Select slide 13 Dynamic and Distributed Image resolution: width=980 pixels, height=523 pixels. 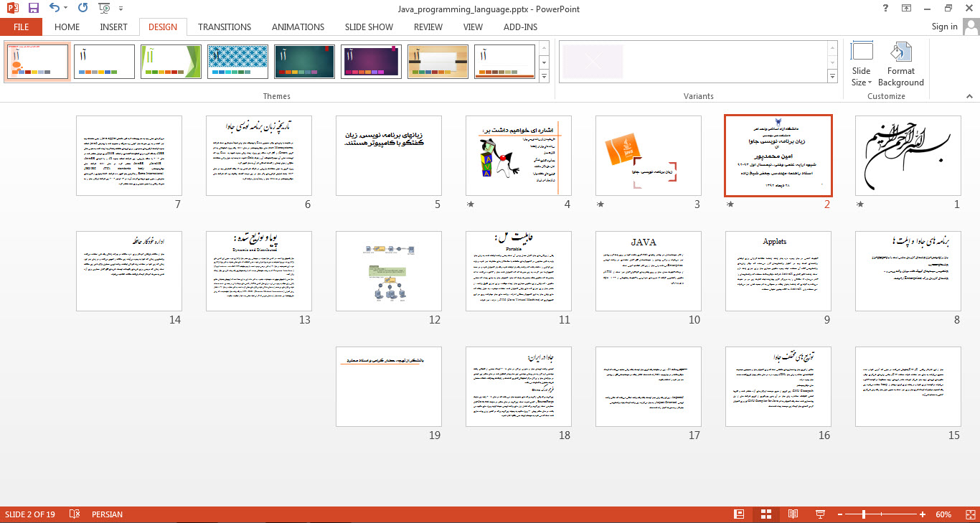(x=259, y=271)
